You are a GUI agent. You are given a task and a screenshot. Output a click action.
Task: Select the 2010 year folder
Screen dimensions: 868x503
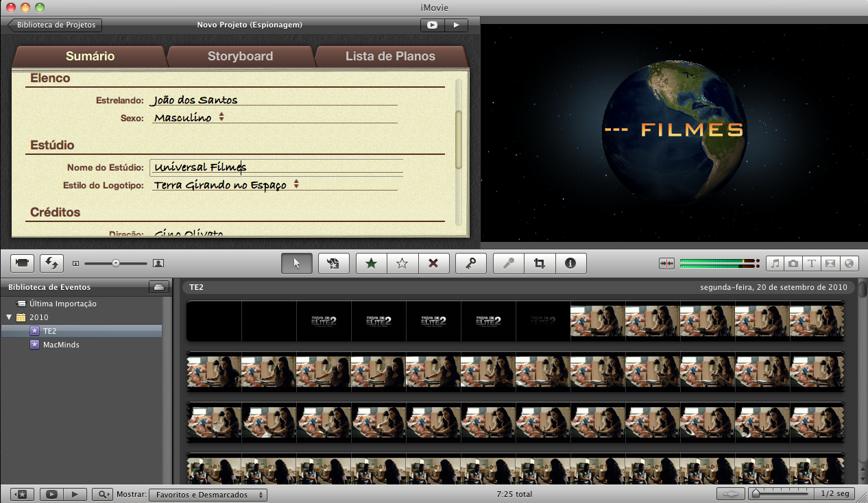(x=38, y=317)
